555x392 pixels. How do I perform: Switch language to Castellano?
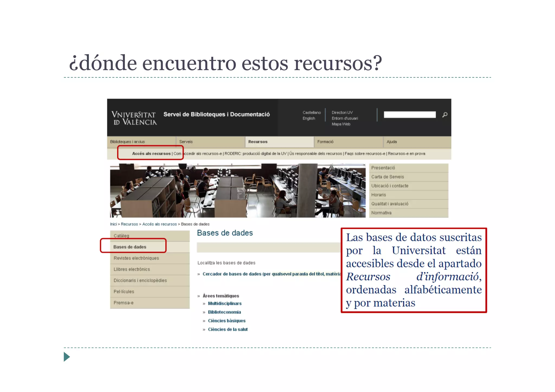(312, 112)
